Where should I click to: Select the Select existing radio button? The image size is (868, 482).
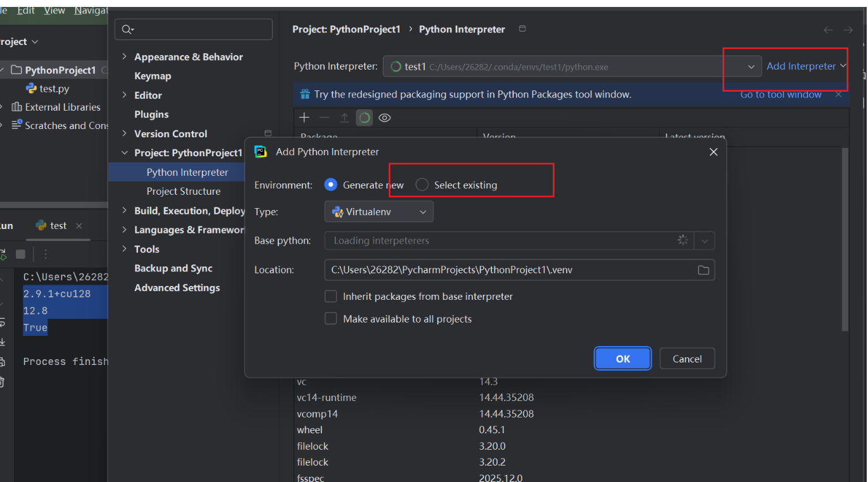point(422,185)
